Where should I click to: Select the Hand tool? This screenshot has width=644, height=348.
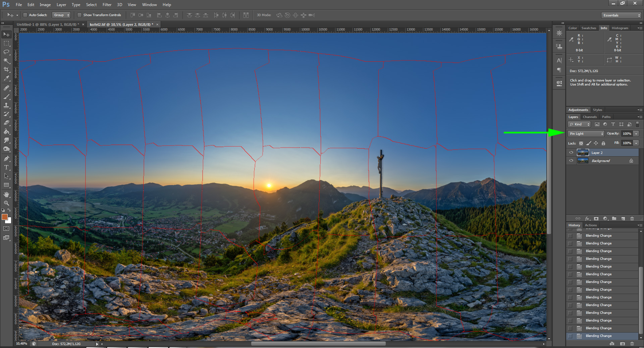pos(6,194)
